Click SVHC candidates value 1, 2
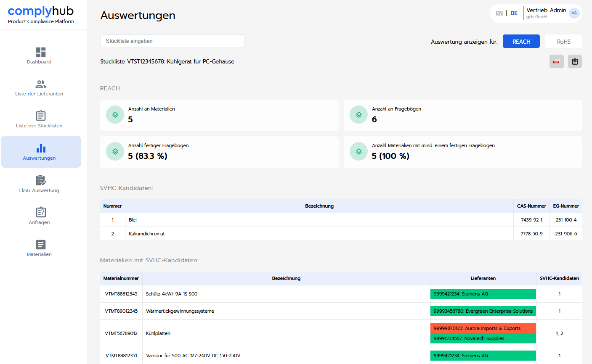The height and width of the screenshot is (364, 592). click(x=559, y=333)
